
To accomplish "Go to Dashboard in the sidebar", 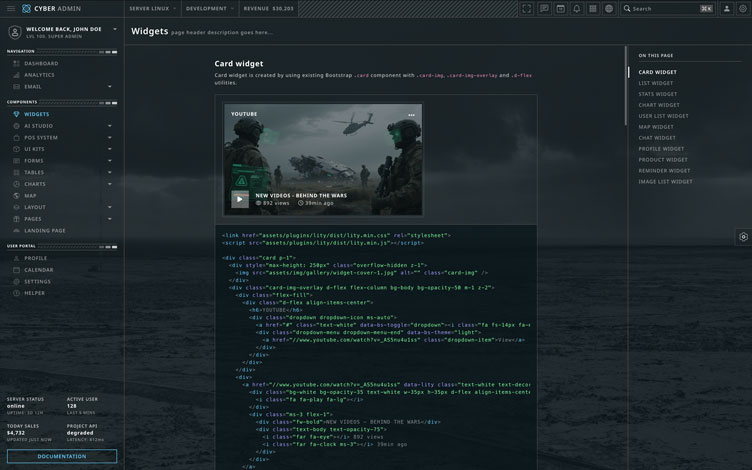I will [x=41, y=63].
